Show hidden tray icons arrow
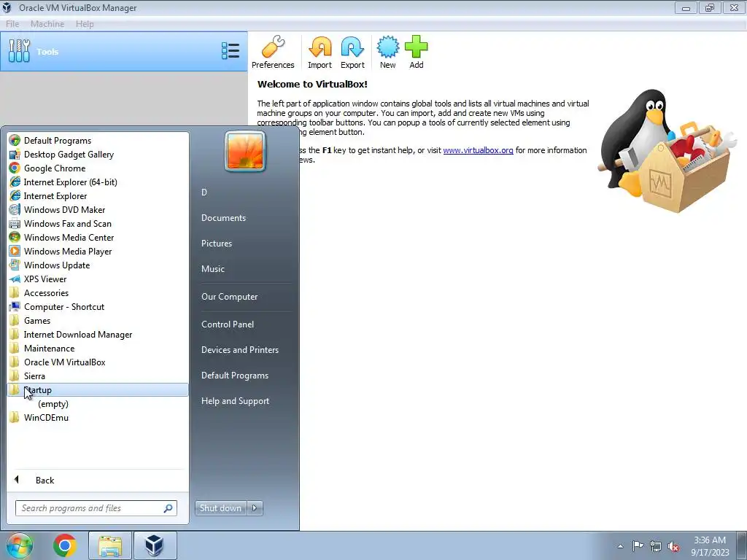This screenshot has height=560, width=747. [620, 546]
